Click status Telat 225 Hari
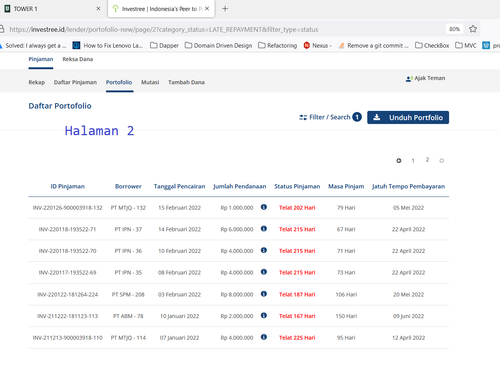 [297, 338]
